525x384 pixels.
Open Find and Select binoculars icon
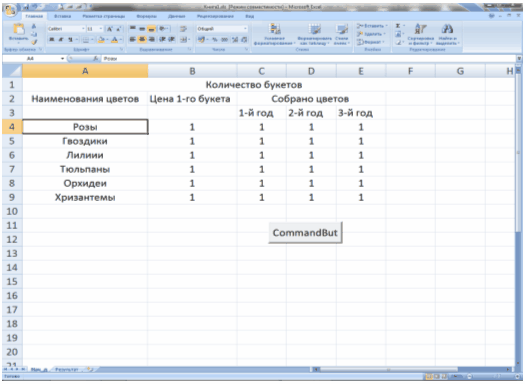click(447, 34)
